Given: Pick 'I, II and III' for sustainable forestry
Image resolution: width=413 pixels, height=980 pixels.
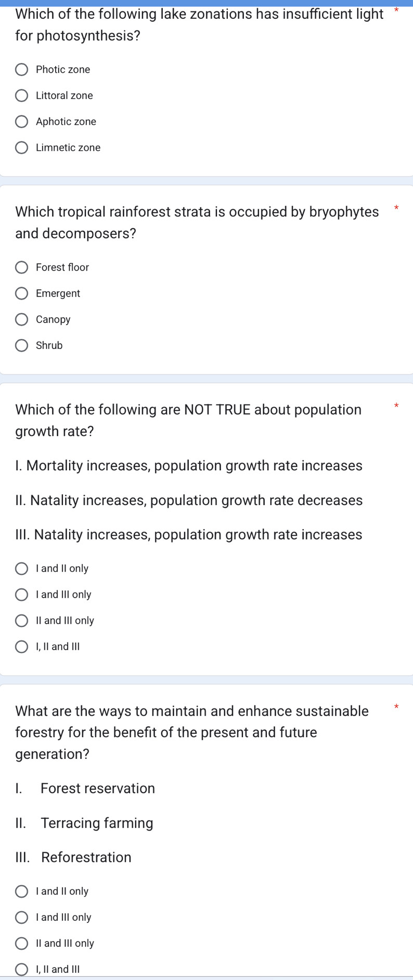Looking at the screenshot, I should click(x=21, y=968).
